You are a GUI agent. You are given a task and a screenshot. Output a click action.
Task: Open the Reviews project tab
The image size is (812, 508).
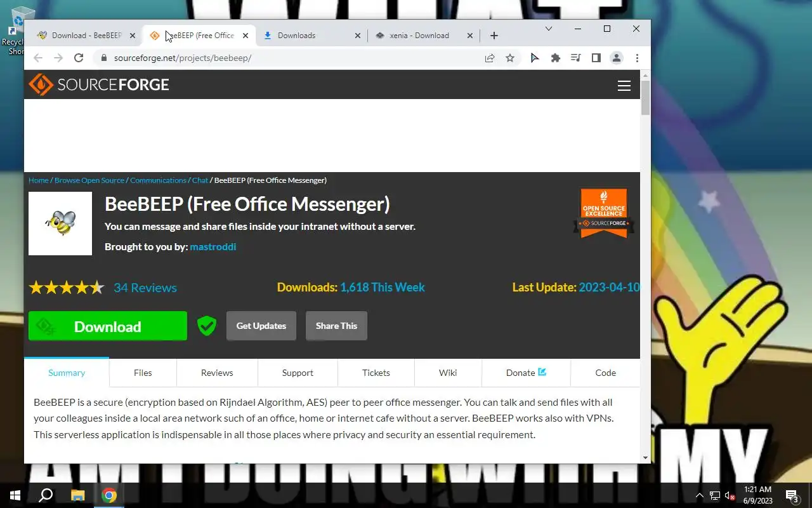217,373
